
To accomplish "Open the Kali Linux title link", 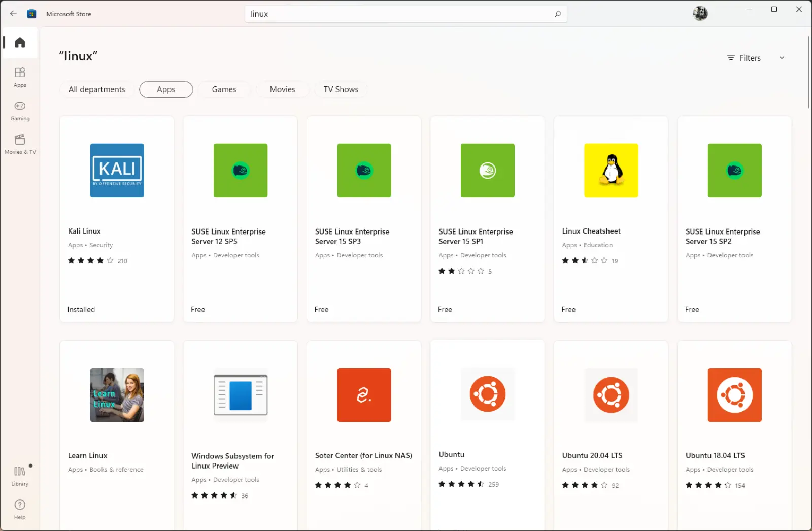I will click(x=84, y=231).
